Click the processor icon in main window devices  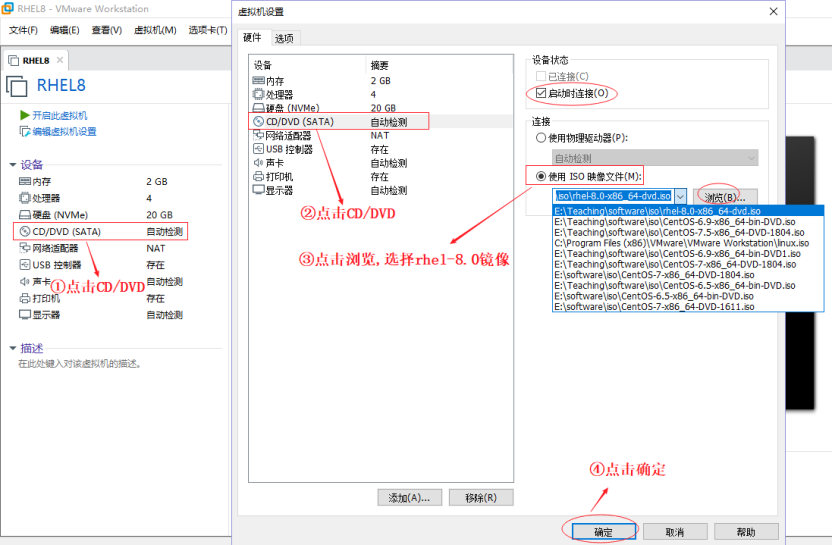25,198
